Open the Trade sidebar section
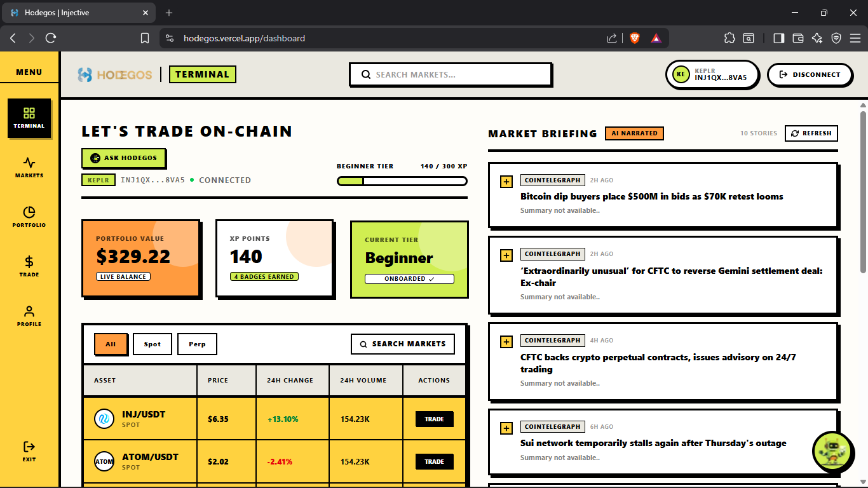This screenshot has height=488, width=868. 29,267
